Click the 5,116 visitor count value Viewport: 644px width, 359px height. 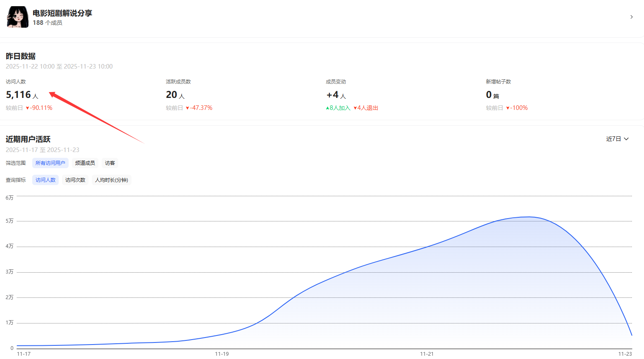tap(19, 95)
